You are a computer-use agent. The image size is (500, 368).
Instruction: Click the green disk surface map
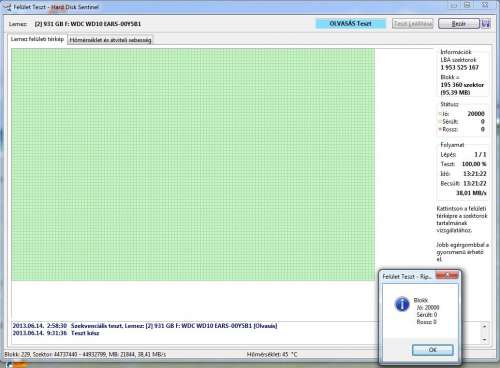coord(193,165)
